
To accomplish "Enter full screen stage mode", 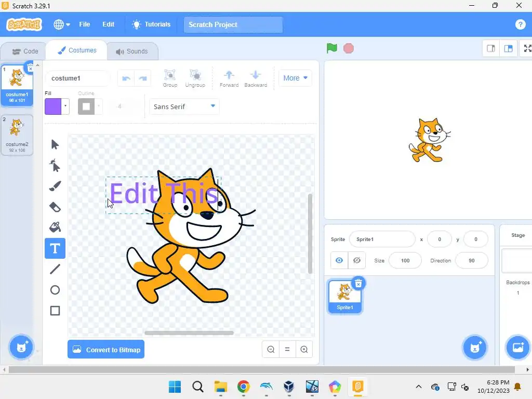I will coord(527,48).
